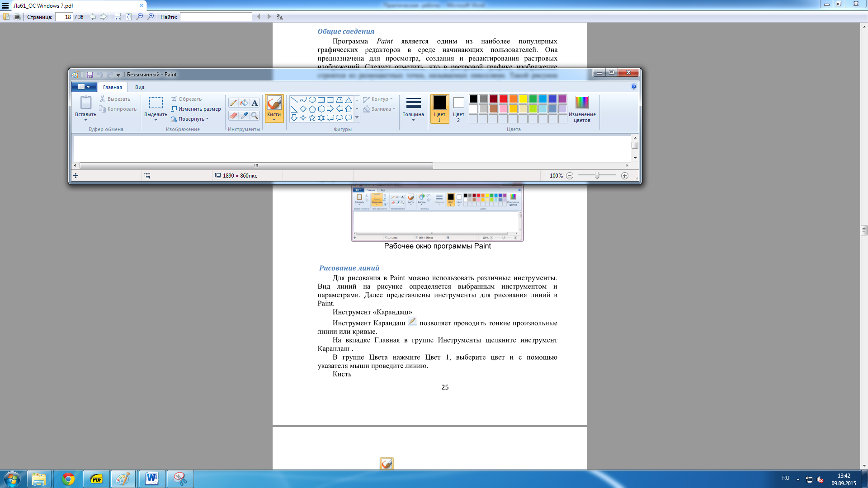Switch to the Главная tab in Paint

(x=112, y=87)
